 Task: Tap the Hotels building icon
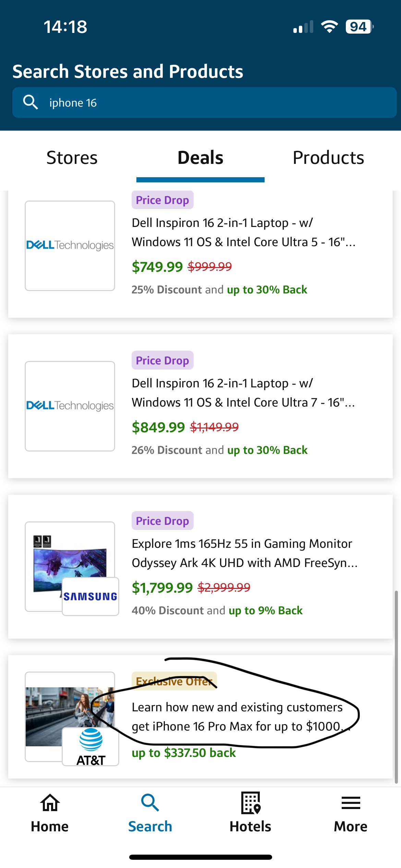click(x=251, y=803)
